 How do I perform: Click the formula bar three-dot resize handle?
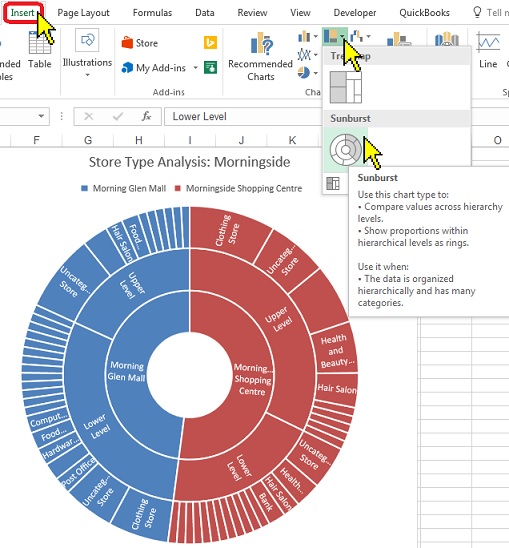coord(62,116)
